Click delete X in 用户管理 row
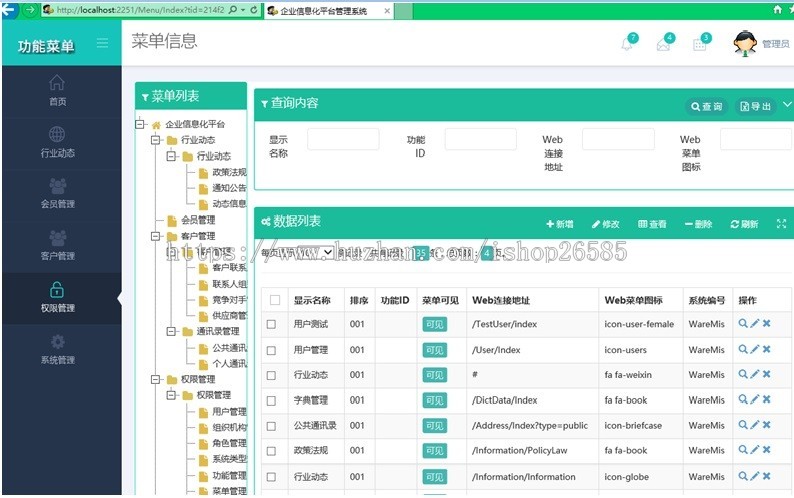 tap(767, 349)
